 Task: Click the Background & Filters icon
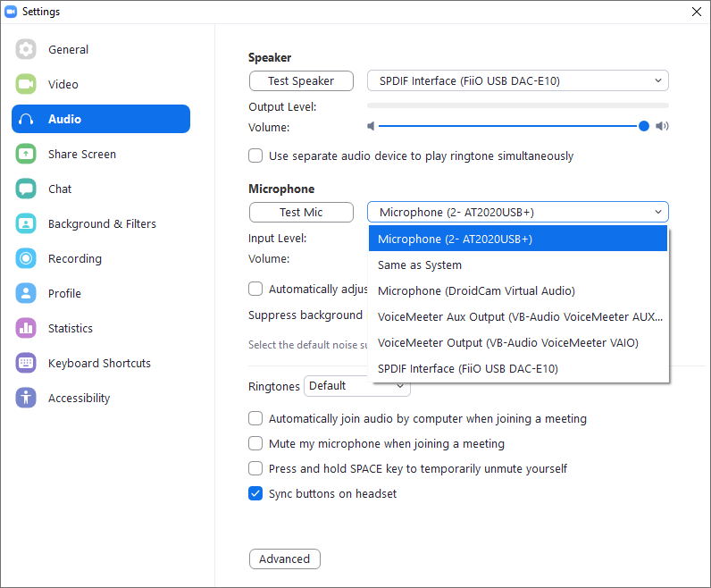pyautogui.click(x=26, y=223)
